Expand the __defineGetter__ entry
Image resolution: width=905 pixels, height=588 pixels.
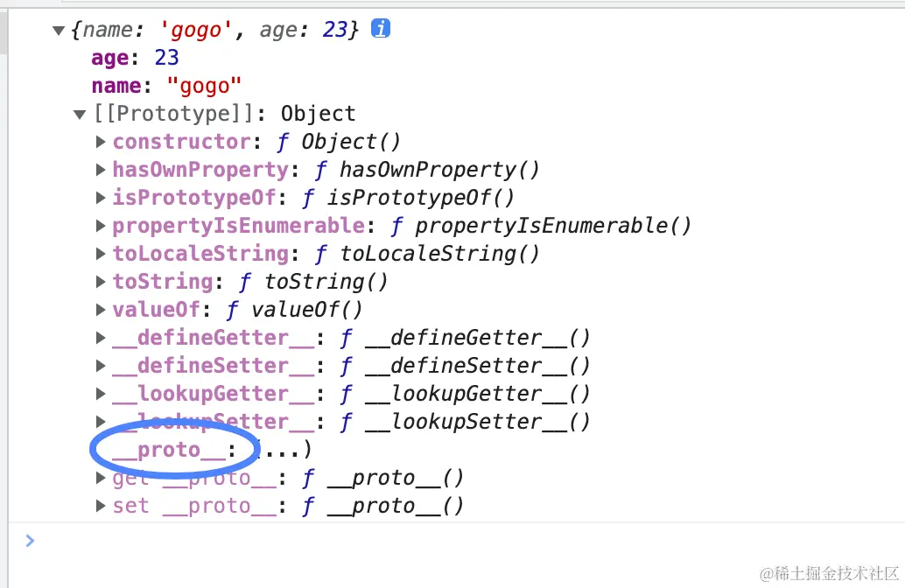point(101,338)
